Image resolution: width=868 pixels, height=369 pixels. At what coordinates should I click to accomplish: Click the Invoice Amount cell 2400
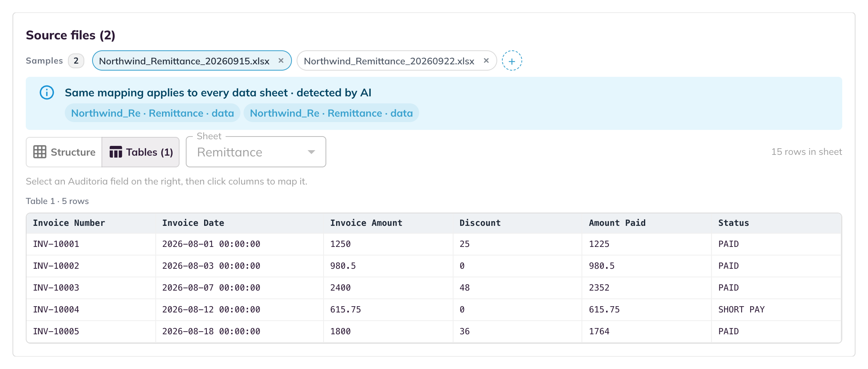pyautogui.click(x=388, y=288)
